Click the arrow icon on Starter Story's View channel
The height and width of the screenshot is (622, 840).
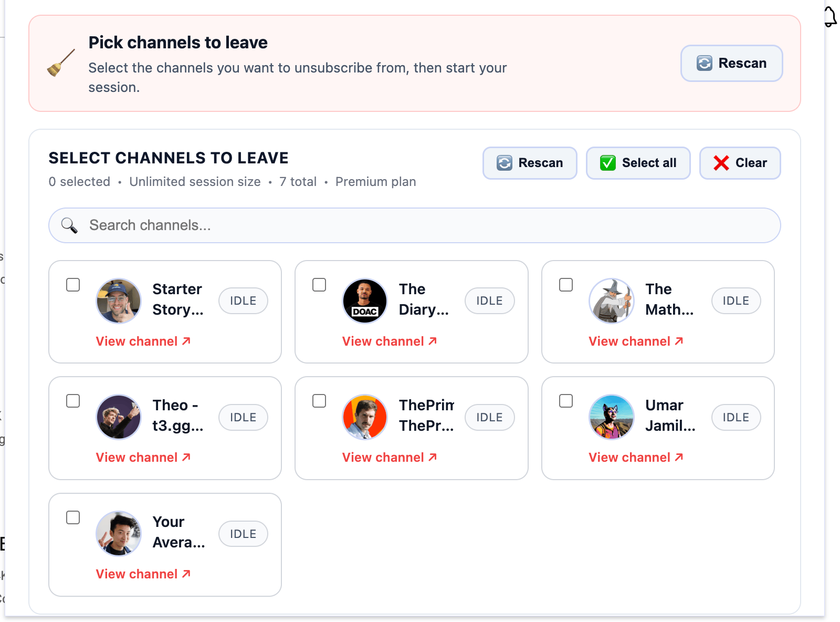186,340
